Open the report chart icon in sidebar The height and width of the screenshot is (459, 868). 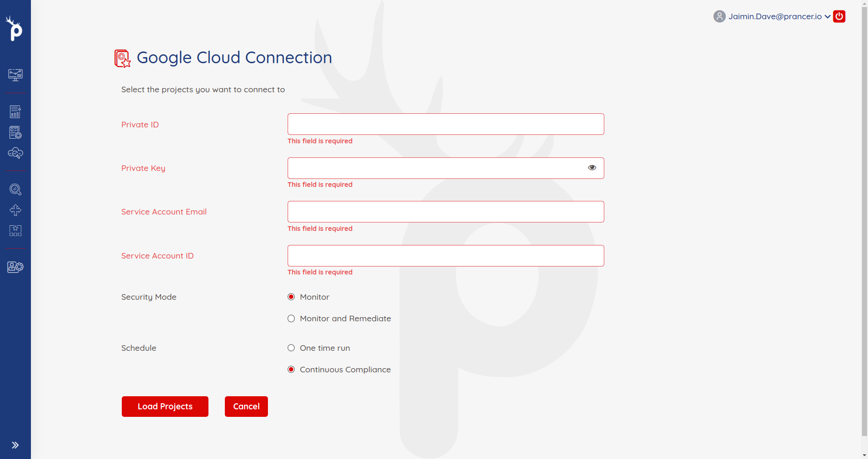(x=15, y=111)
